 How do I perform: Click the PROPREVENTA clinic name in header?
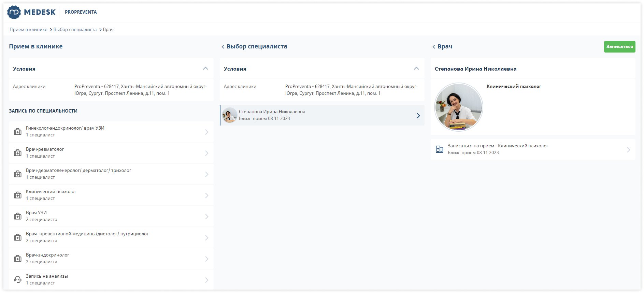click(81, 12)
